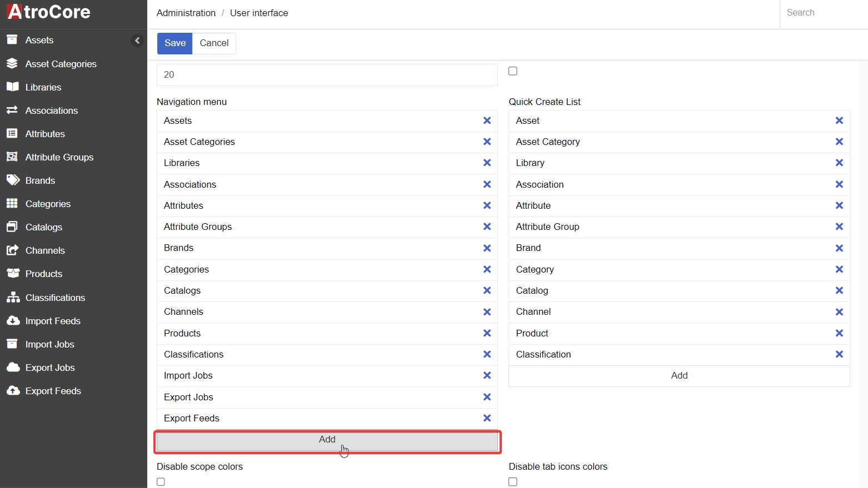This screenshot has height=488, width=868.
Task: Click the field containing value 20
Action: tap(327, 75)
